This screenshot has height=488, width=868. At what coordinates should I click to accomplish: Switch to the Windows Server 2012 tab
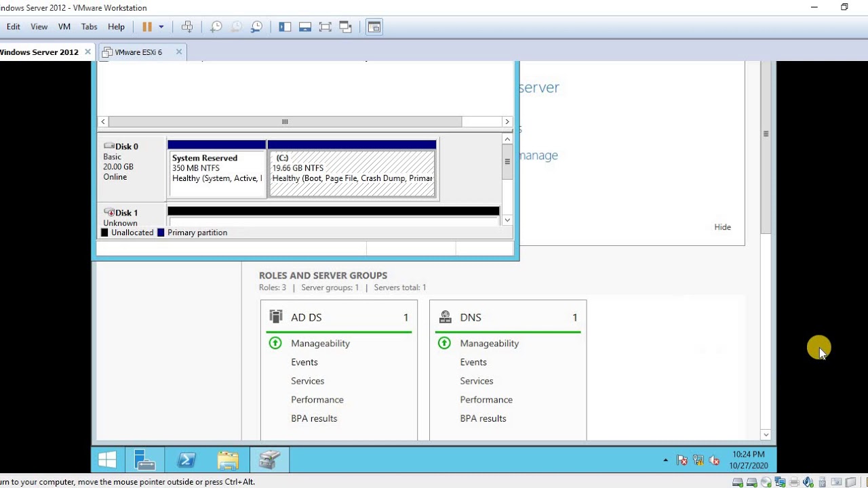point(39,52)
